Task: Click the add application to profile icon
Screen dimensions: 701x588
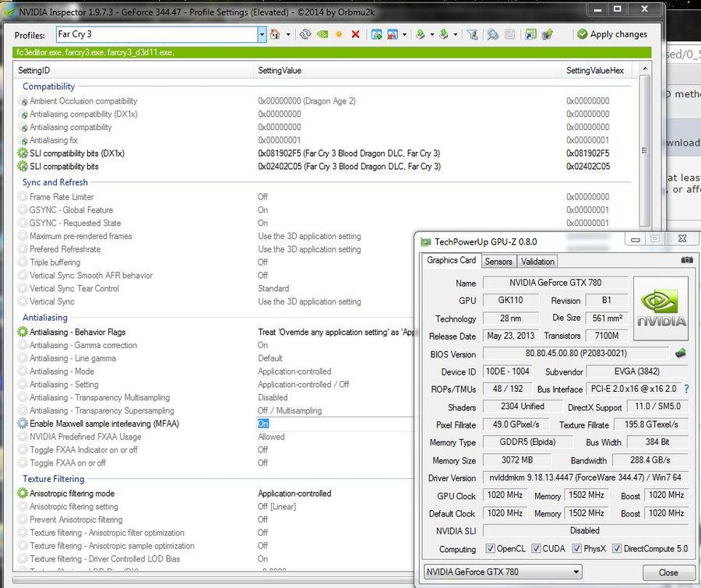Action: click(376, 34)
